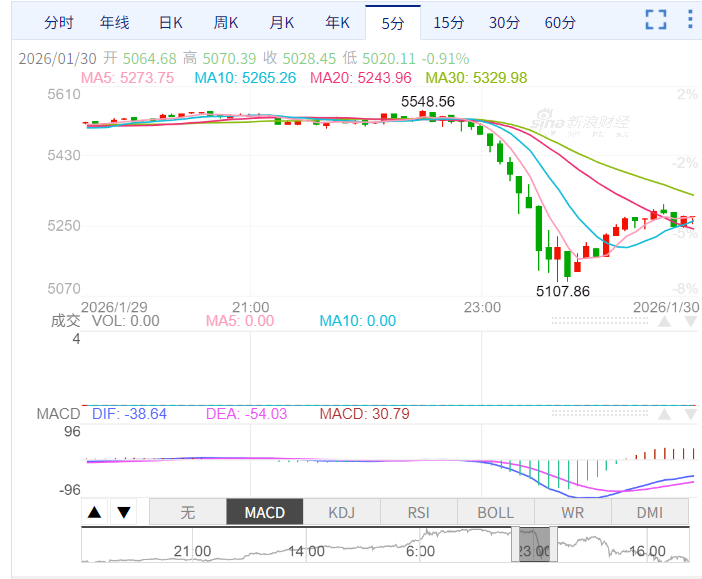Image resolution: width=702 pixels, height=579 pixels.
Task: Click the 5548.56 high price label
Action: pyautogui.click(x=428, y=102)
